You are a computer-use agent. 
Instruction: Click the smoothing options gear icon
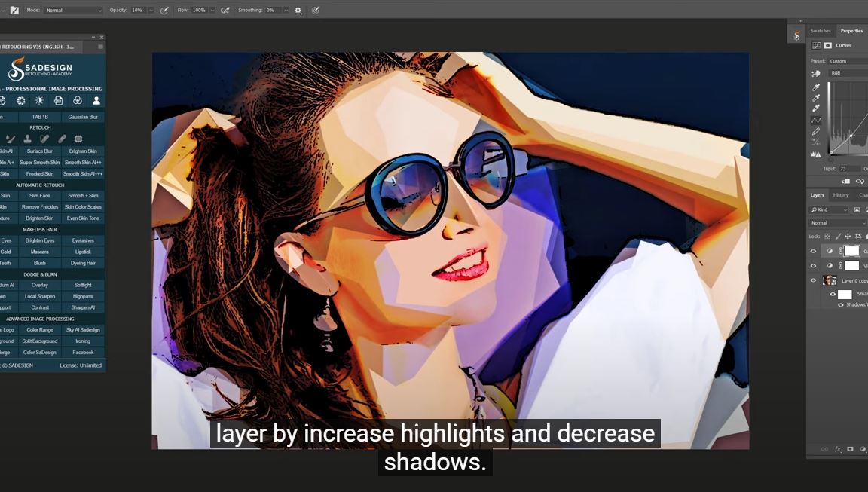[298, 11]
